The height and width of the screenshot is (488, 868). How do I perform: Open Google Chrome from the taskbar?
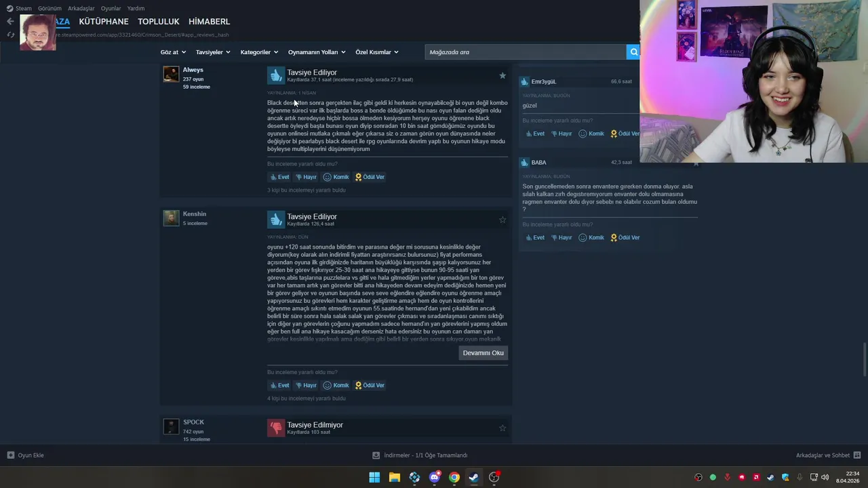click(454, 477)
